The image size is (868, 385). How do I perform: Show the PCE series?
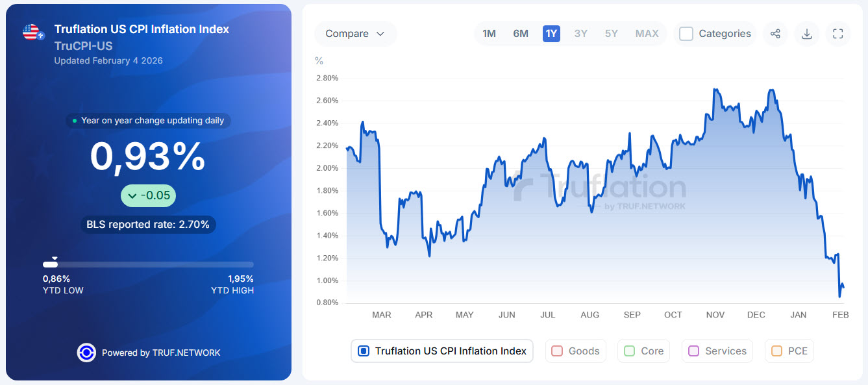(x=789, y=351)
